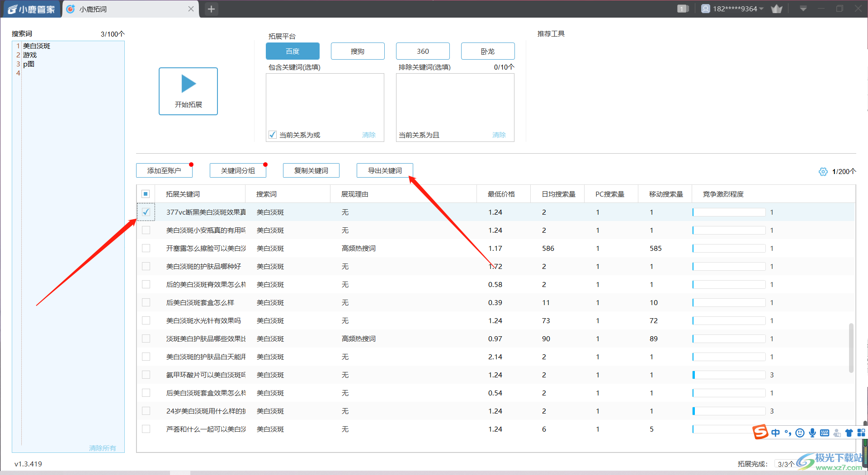Check the 美白淡斑的护肤品哪种好 row checkbox
The image size is (868, 475).
coord(146,266)
